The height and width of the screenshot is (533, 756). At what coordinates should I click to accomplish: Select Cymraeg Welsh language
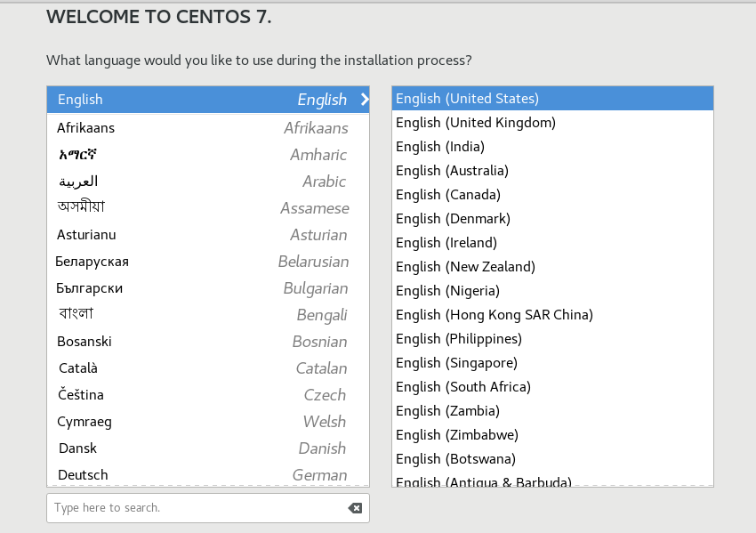pyautogui.click(x=207, y=422)
